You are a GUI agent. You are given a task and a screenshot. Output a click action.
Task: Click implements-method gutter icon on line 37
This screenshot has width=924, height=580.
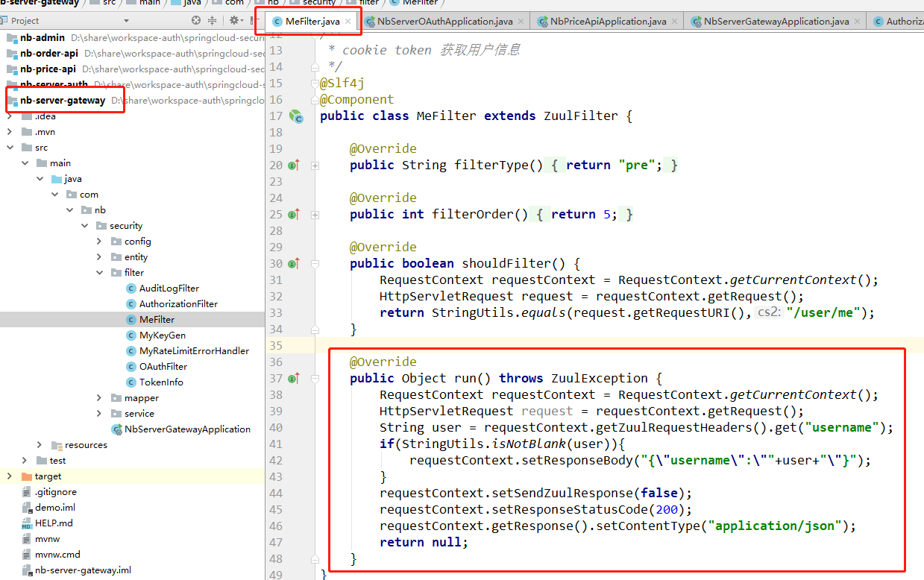294,379
